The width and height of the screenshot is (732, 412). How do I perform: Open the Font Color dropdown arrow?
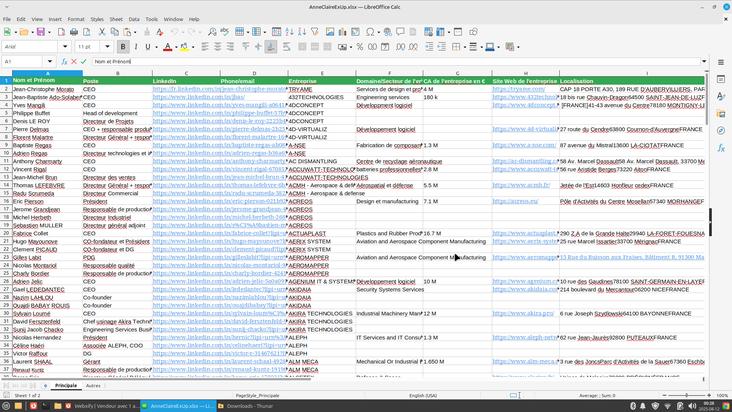(176, 47)
